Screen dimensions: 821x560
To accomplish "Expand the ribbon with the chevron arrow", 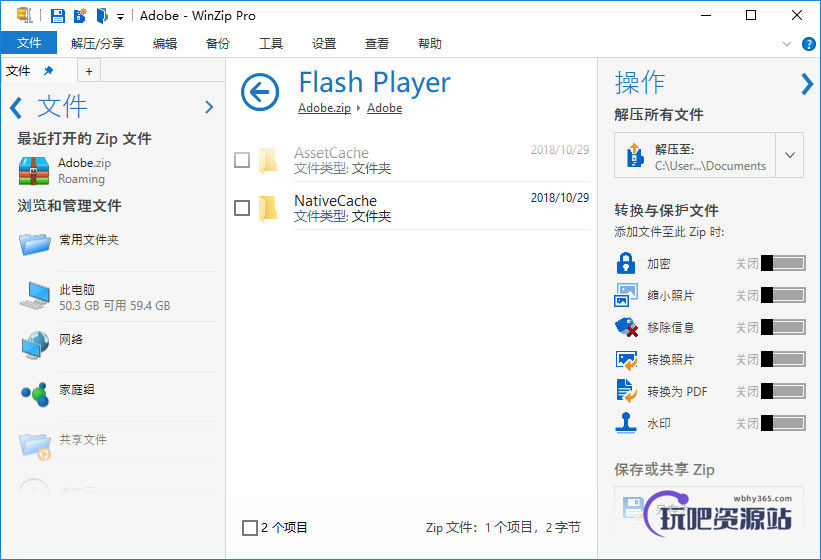I will pyautogui.click(x=786, y=44).
